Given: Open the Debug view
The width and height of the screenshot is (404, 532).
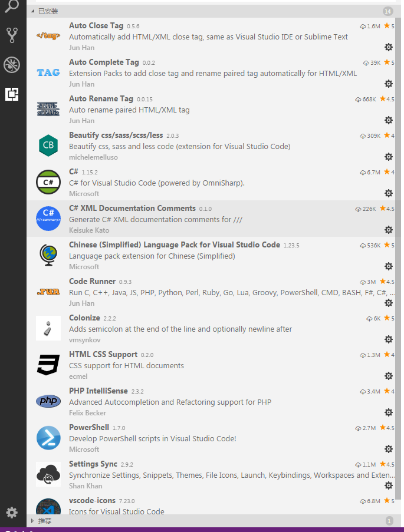Looking at the screenshot, I should point(12,65).
